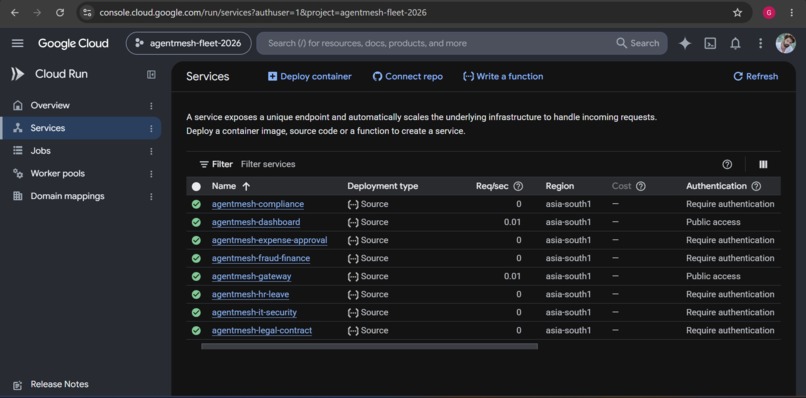This screenshot has height=398, width=806.
Task: Open the Chrome profile G badge
Action: [768, 12]
